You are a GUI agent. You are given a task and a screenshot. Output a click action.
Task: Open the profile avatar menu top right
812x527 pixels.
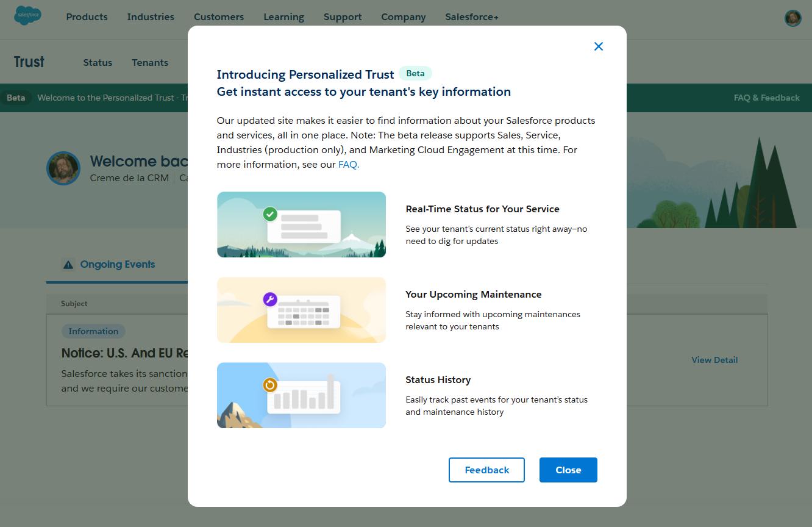pos(792,18)
